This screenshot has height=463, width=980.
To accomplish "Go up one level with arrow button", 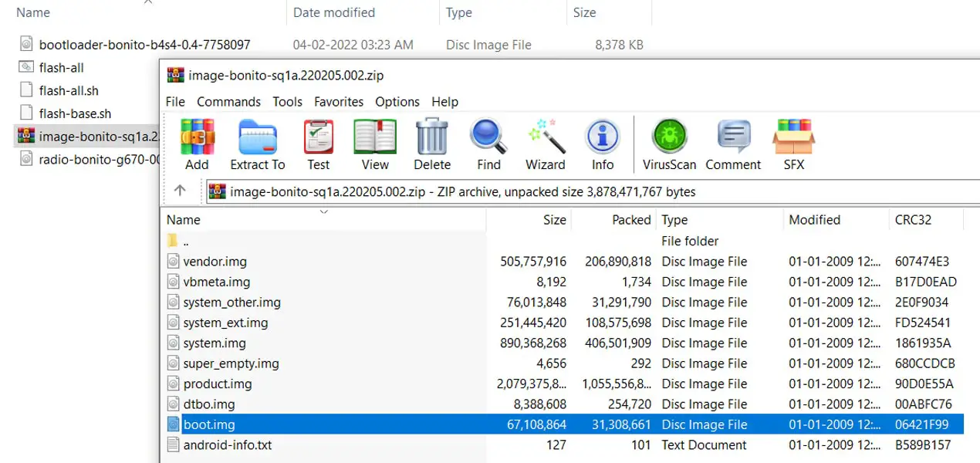I will tap(180, 191).
